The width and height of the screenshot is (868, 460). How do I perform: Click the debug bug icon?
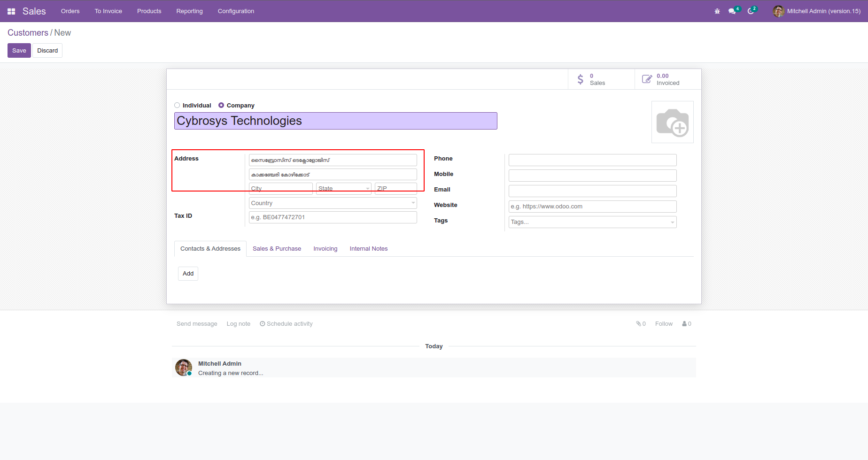717,11
